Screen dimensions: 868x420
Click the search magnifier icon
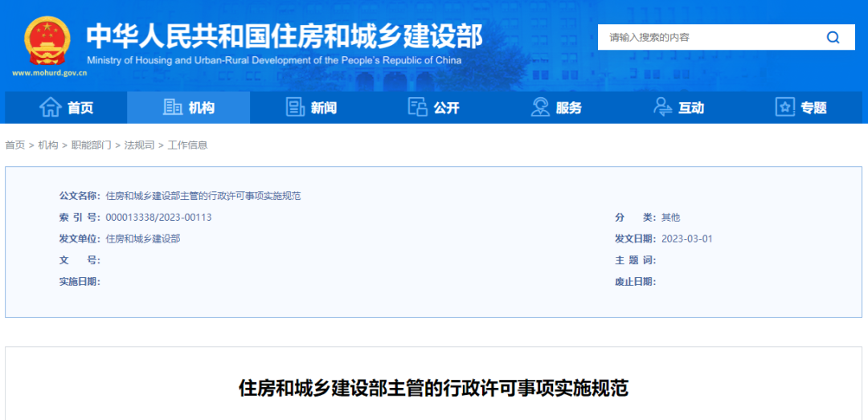(833, 38)
